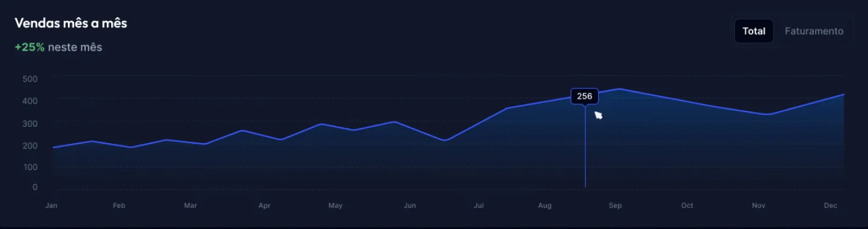
Task: Click the Jun month label
Action: click(410, 206)
